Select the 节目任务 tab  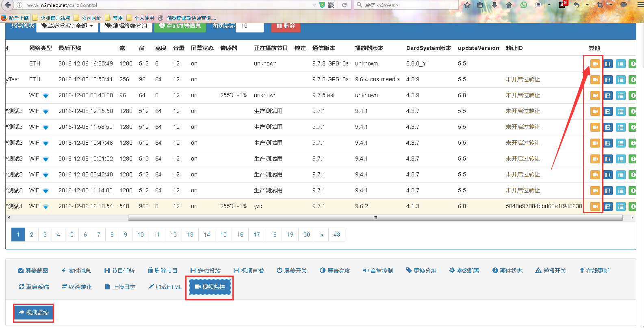point(119,271)
